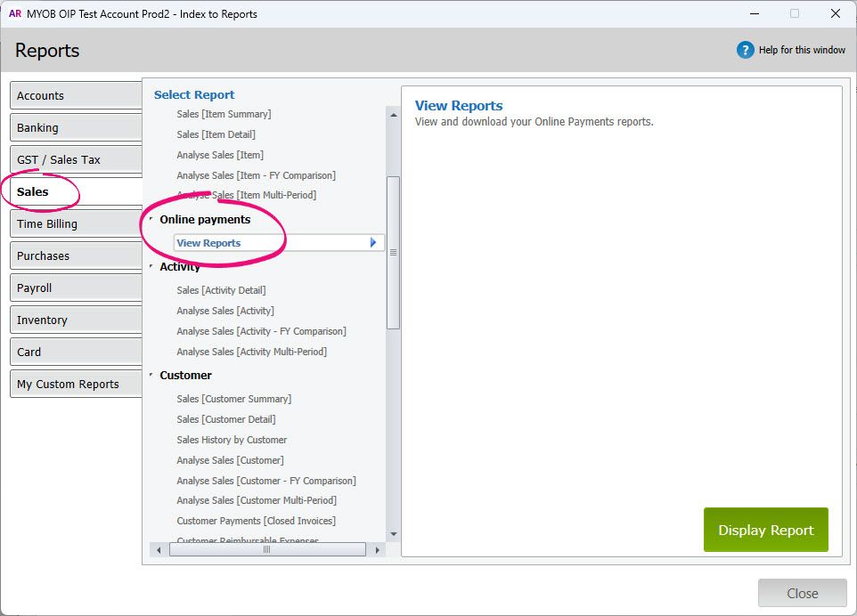857x616 pixels.
Task: Click the horizontal scrollbar right arrow
Action: (378, 550)
